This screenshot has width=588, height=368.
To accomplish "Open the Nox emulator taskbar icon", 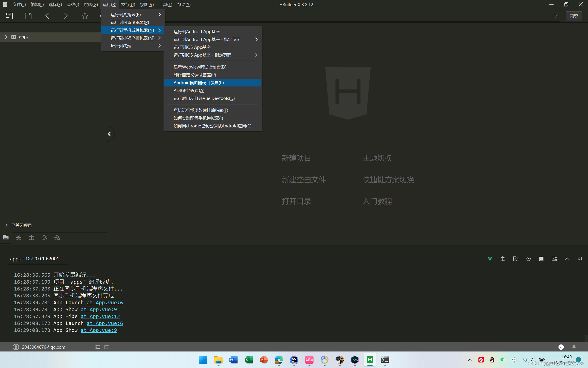I will [355, 360].
